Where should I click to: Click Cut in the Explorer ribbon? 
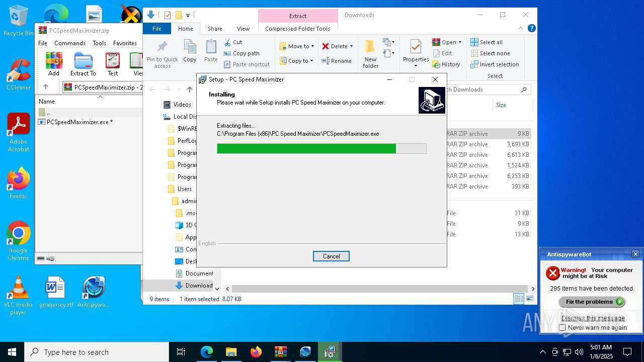point(233,42)
